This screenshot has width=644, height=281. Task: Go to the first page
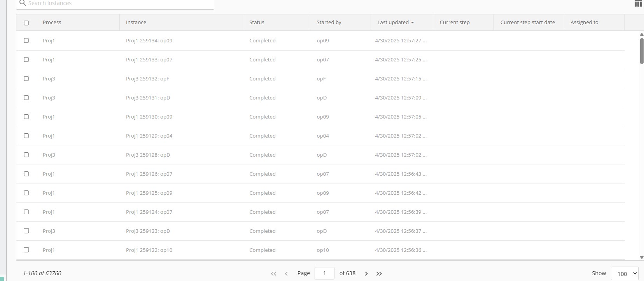pyautogui.click(x=273, y=274)
